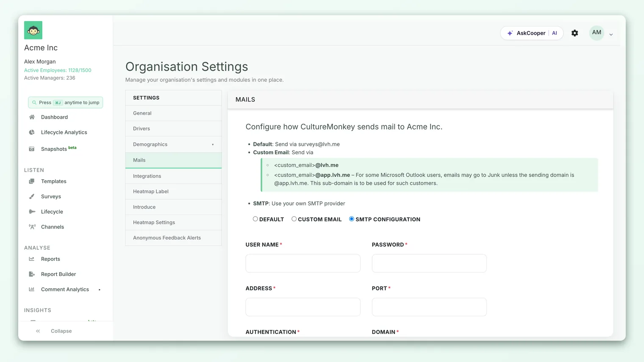Viewport: 644px width, 362px height.
Task: Click the Collapse sidebar label
Action: [x=61, y=331]
